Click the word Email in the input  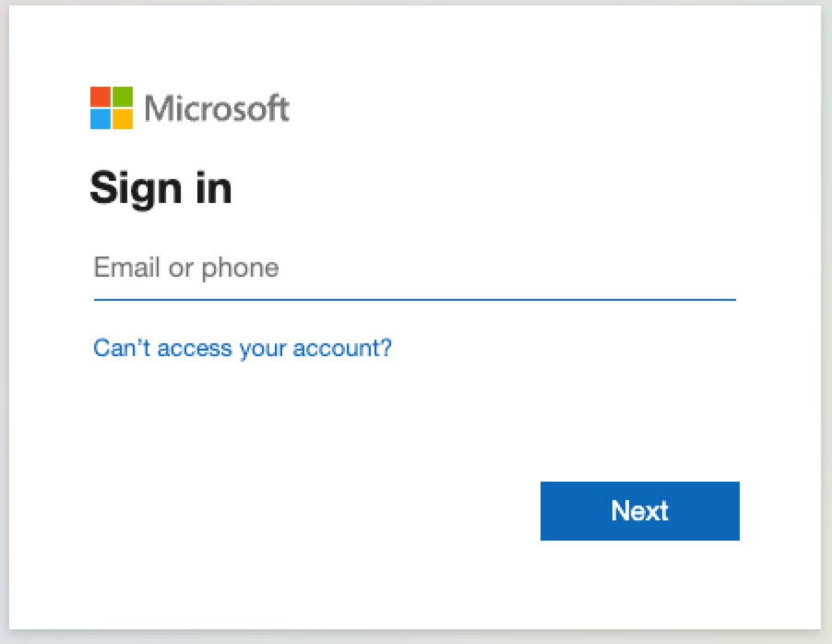[126, 267]
